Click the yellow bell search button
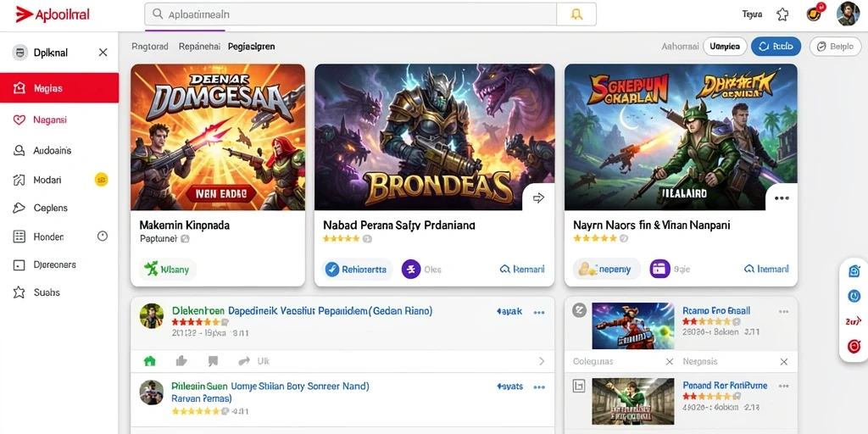The height and width of the screenshot is (434, 868). coord(576,14)
